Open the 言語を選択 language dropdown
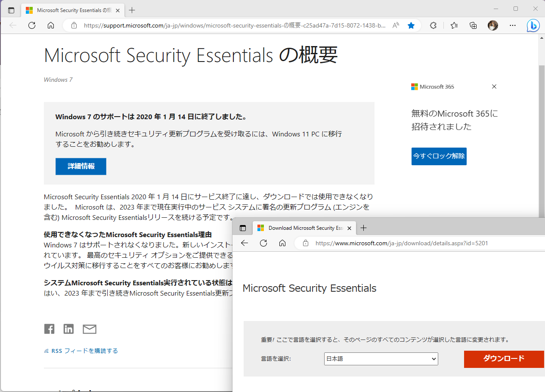 (381, 359)
